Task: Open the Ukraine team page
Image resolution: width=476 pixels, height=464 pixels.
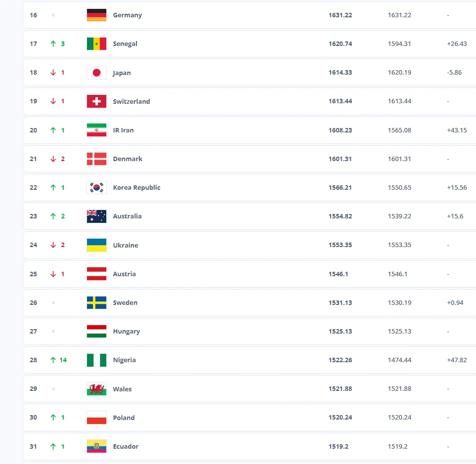Action: [x=126, y=246]
